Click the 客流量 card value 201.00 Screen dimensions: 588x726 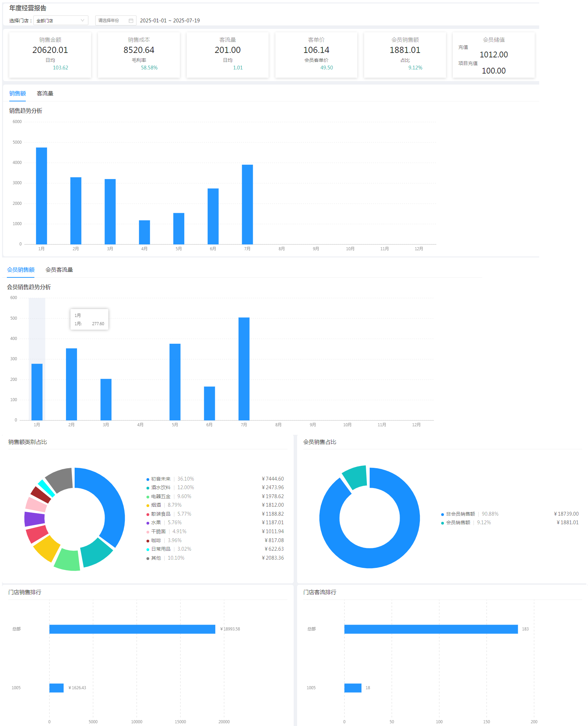(x=228, y=50)
